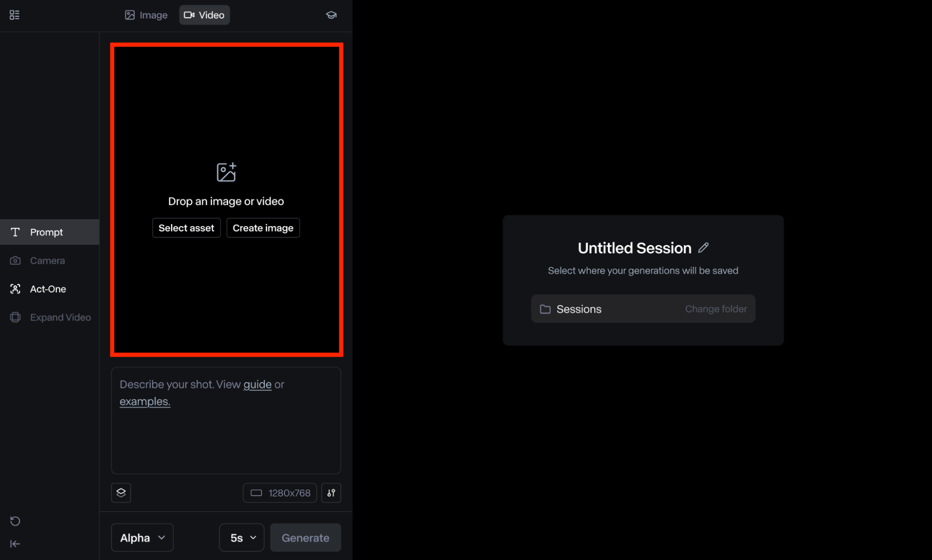
Task: Select the Camera sidebar item
Action: point(49,260)
